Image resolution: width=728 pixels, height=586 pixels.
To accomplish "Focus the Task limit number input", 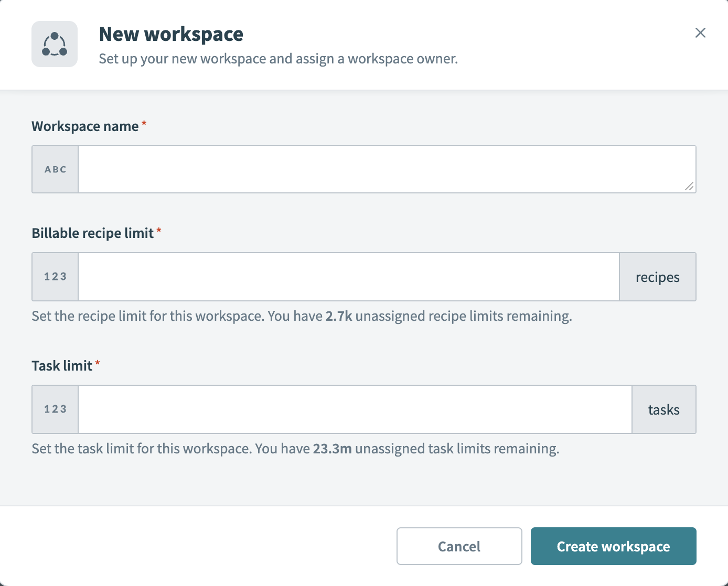I will coord(355,409).
